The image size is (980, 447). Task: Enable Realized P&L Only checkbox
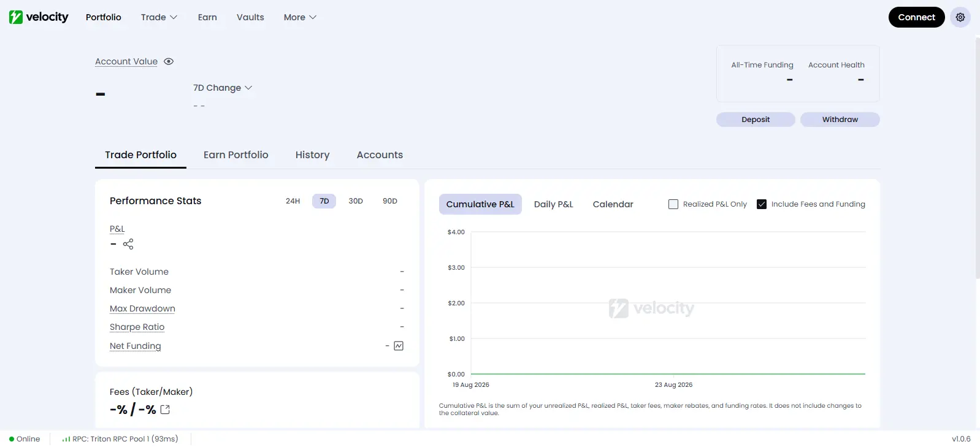(673, 204)
